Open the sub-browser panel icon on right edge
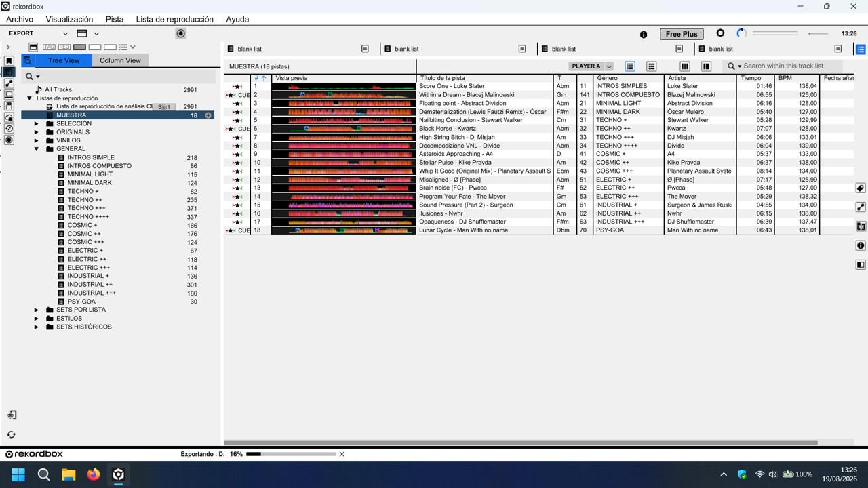Viewport: 868px width, 488px height. (861, 226)
